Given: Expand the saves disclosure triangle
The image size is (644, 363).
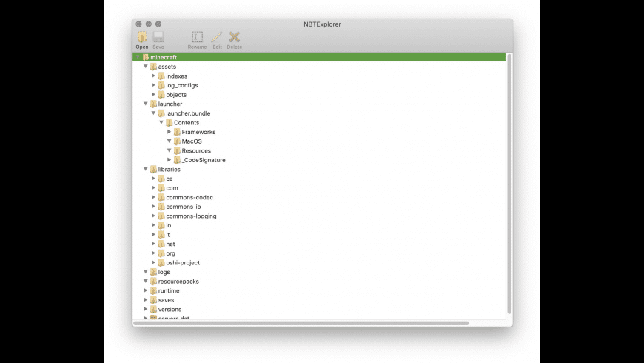Looking at the screenshot, I should tap(145, 300).
